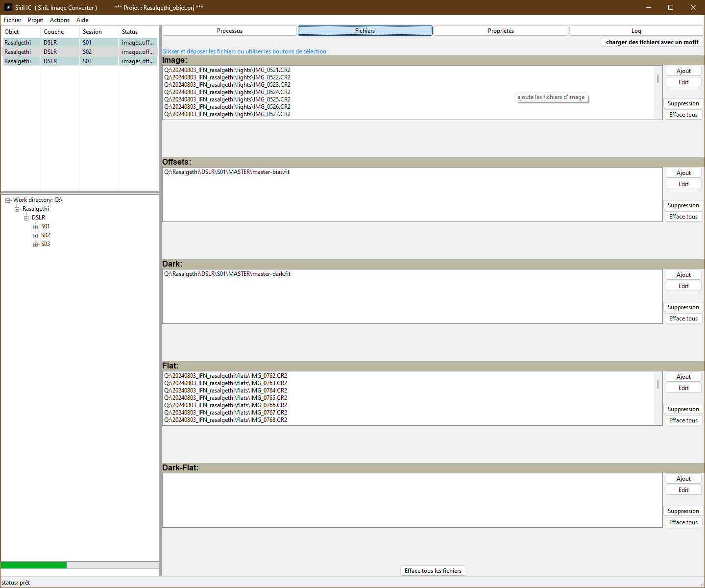
Task: Select the master-bias.fit entry
Action: tap(227, 172)
